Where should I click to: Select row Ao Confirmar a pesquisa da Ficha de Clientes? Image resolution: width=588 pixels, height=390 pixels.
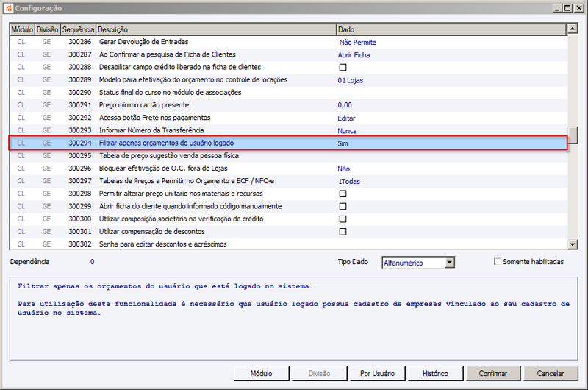coord(288,54)
